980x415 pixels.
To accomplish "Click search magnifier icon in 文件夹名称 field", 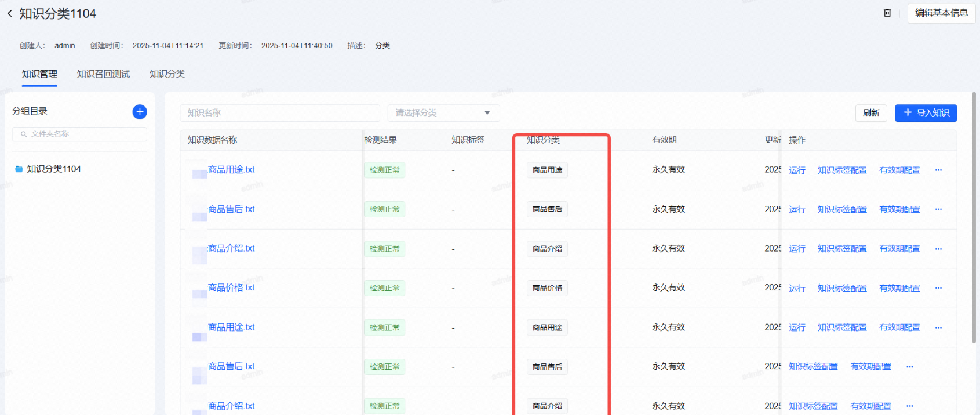I will 24,134.
